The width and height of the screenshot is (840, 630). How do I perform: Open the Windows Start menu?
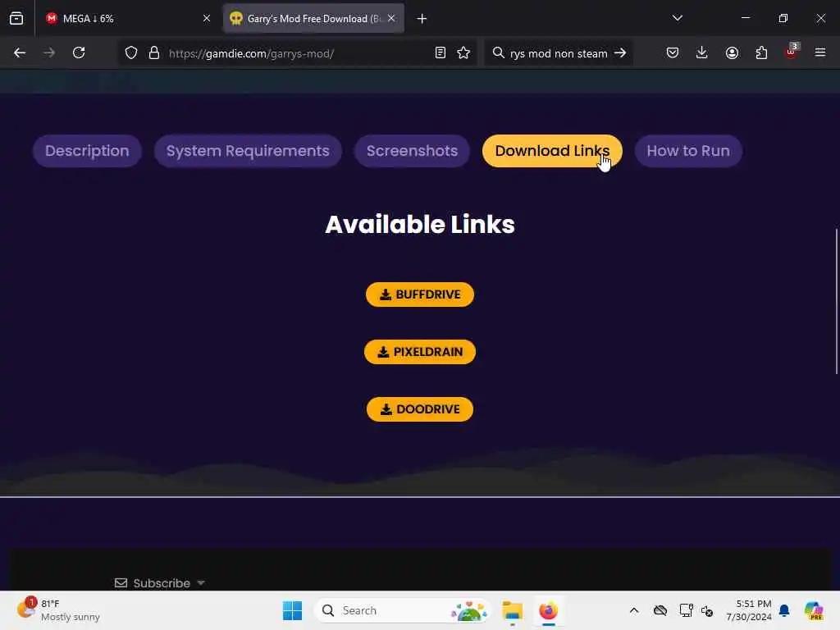(293, 610)
